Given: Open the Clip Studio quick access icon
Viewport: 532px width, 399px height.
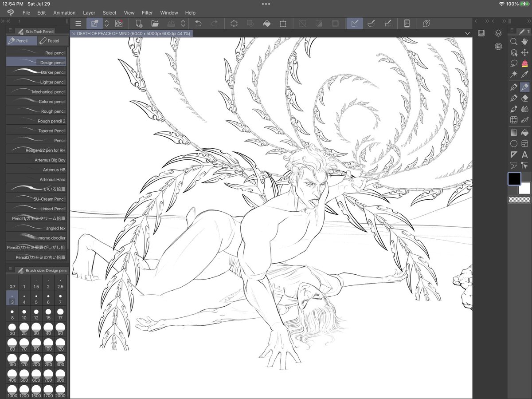Looking at the screenshot, I should [94, 24].
